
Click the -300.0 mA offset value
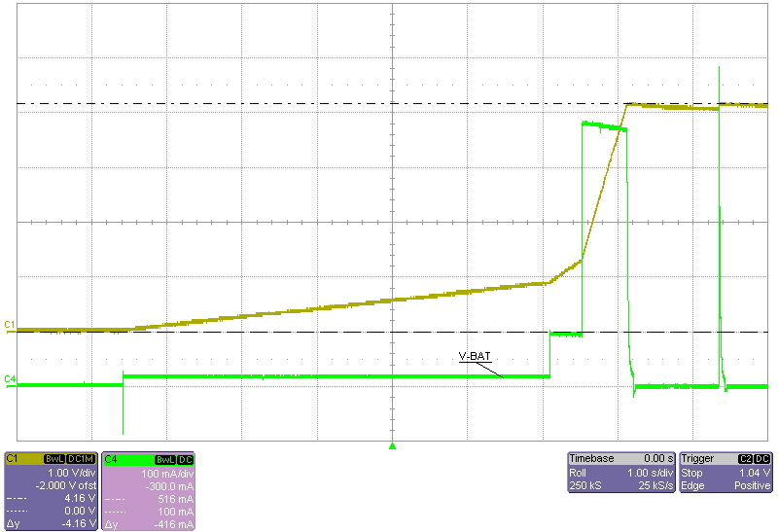click(x=169, y=486)
